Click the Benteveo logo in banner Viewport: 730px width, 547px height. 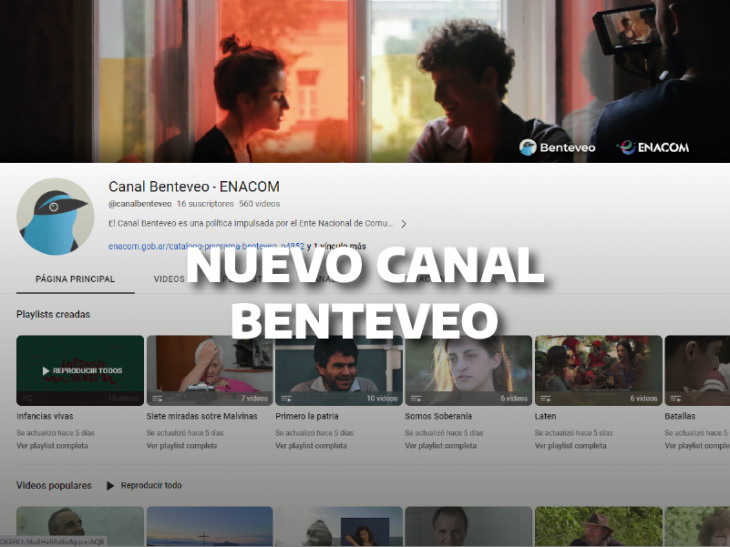tap(557, 148)
